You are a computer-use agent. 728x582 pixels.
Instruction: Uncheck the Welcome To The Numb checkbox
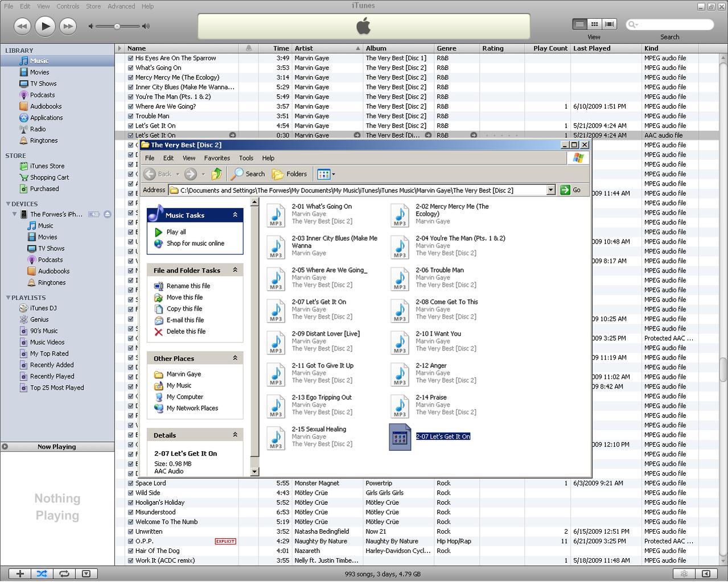tap(131, 522)
